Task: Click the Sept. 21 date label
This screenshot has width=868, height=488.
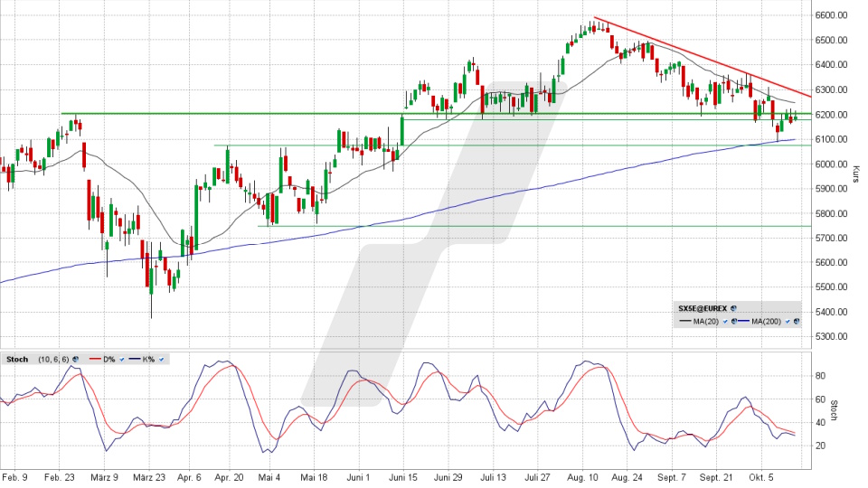Action: 716,477
